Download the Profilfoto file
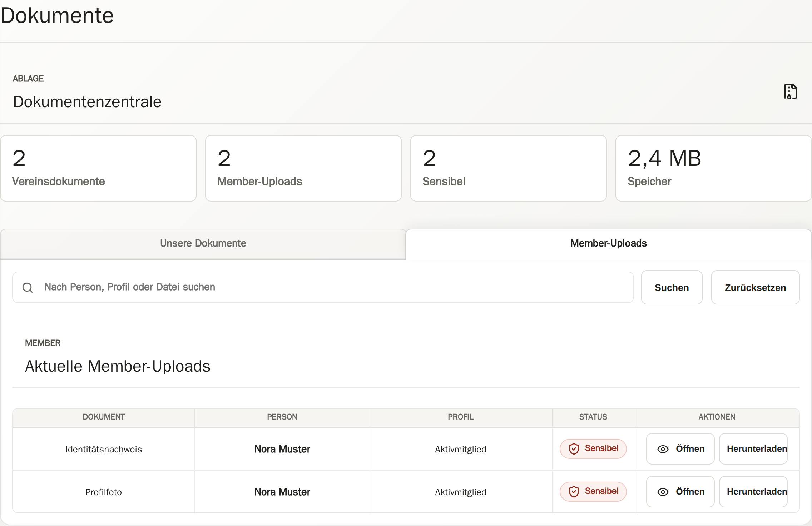812x526 pixels. 753,492
